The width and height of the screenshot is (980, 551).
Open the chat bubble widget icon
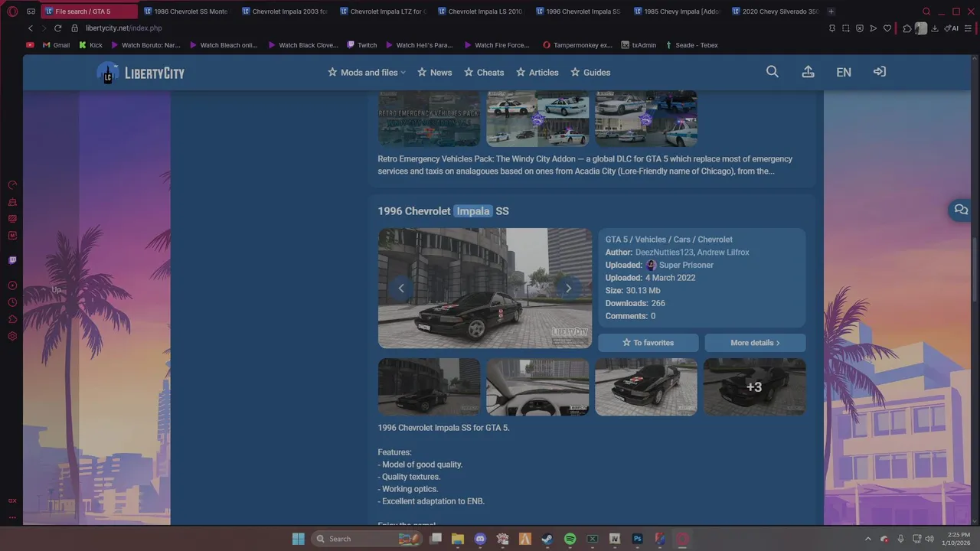[961, 210]
